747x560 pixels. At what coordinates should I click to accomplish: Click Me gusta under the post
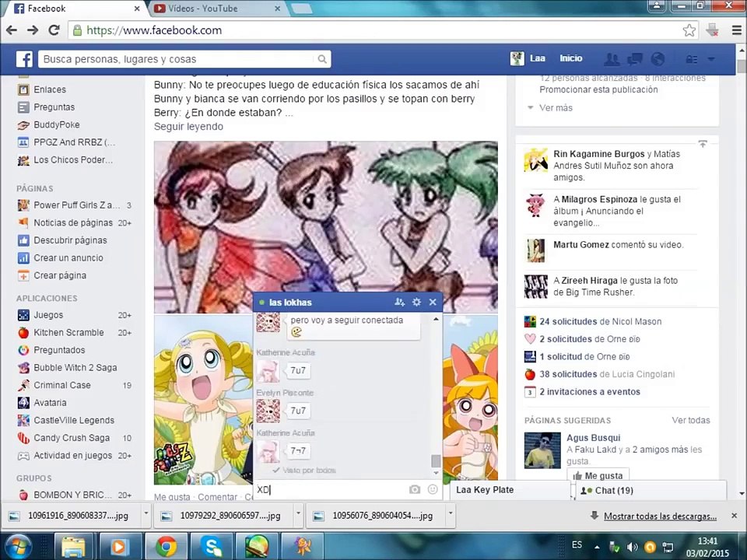(x=172, y=497)
